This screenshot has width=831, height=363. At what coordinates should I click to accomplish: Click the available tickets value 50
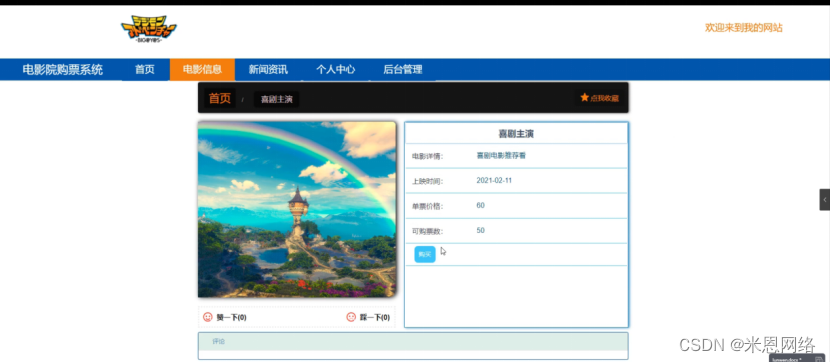(481, 231)
